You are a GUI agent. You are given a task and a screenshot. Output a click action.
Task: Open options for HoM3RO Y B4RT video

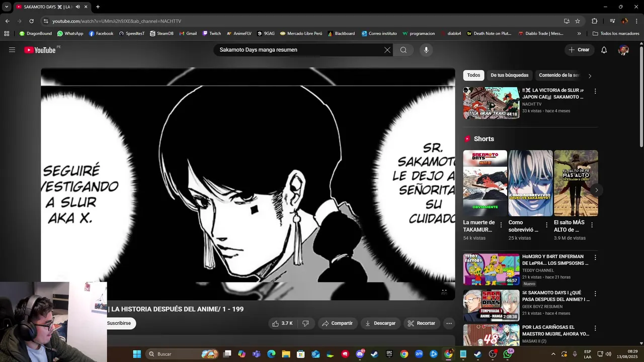point(595,257)
